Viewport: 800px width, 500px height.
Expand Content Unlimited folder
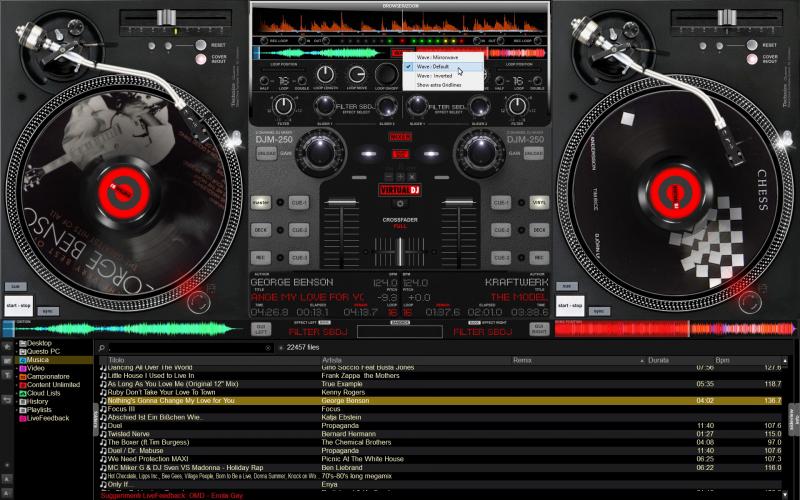point(17,385)
